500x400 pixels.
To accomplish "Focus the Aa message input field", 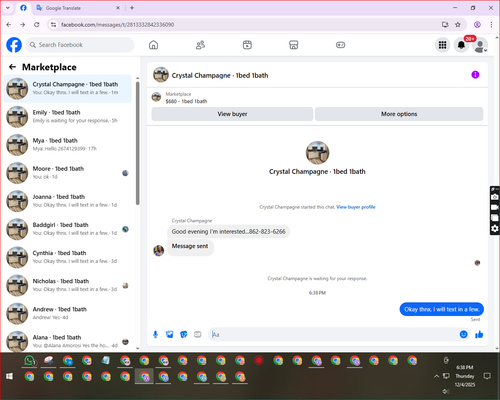I will point(333,334).
